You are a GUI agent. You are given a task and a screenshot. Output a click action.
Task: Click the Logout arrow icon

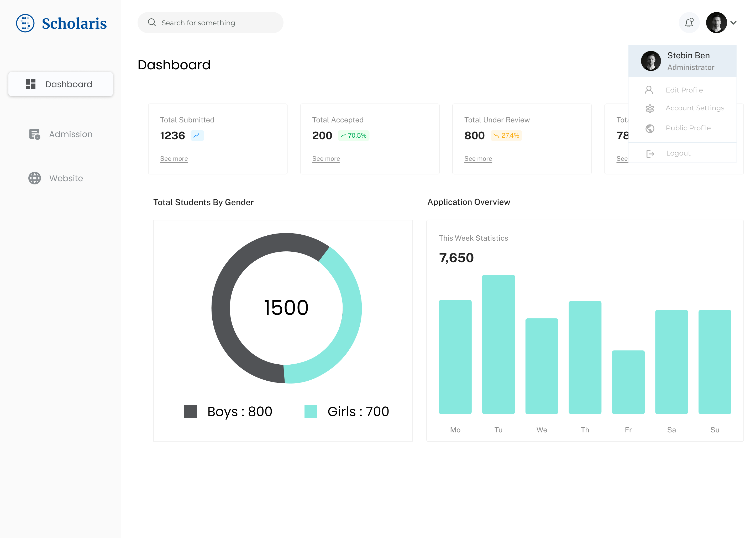pos(650,154)
